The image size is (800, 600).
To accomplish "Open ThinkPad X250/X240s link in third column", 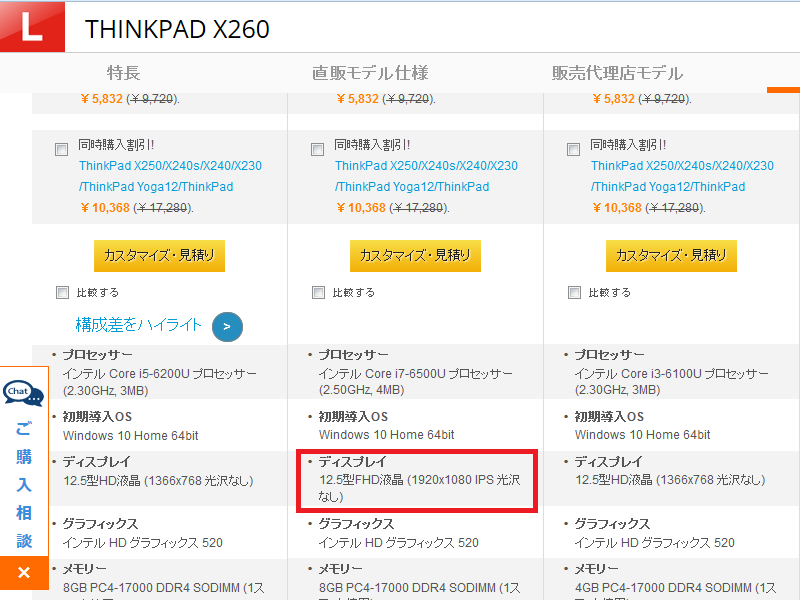I will click(x=683, y=176).
